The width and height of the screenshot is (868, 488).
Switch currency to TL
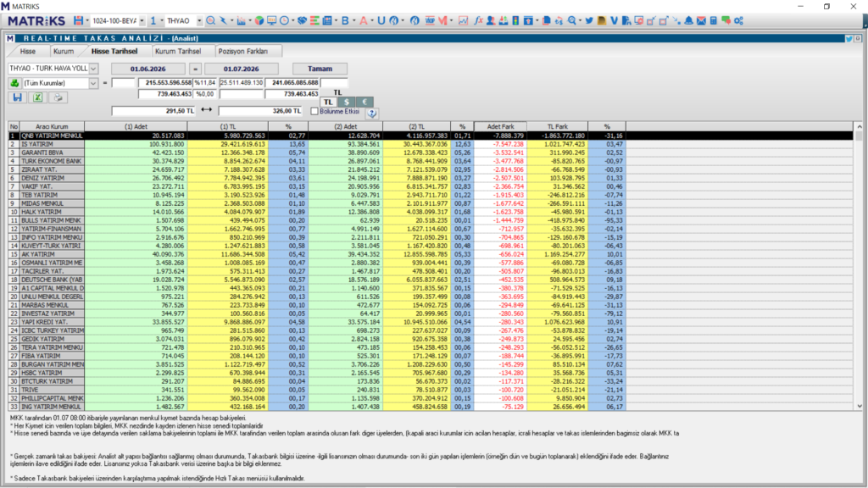(x=328, y=102)
